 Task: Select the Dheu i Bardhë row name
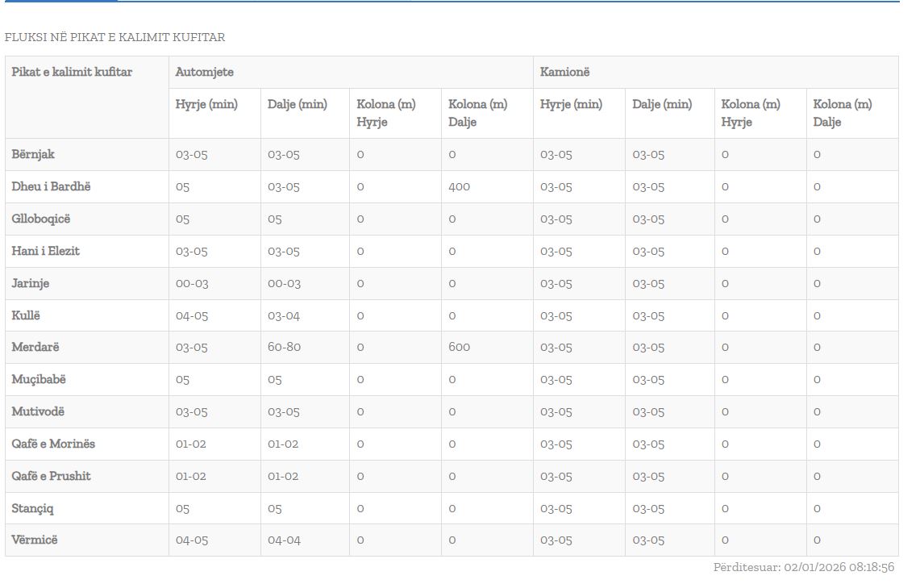[51, 186]
